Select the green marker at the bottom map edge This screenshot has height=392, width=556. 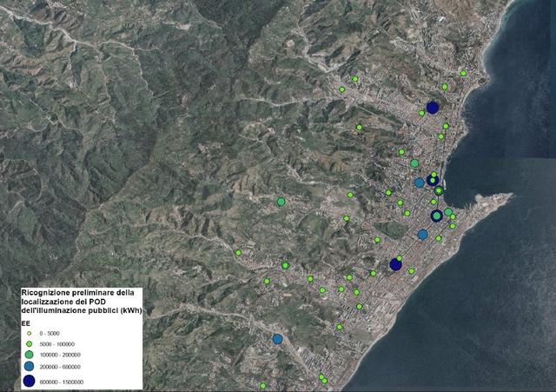(262, 385)
